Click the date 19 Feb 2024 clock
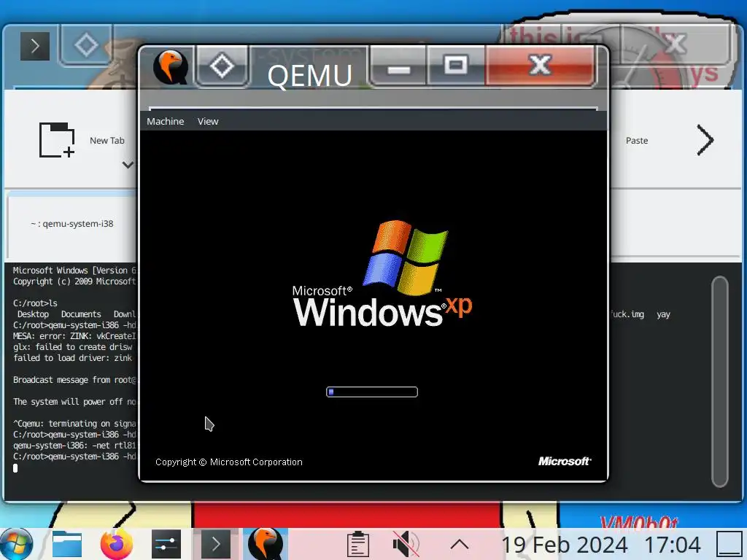Screen dimensions: 747x560 pyautogui.click(x=565, y=545)
